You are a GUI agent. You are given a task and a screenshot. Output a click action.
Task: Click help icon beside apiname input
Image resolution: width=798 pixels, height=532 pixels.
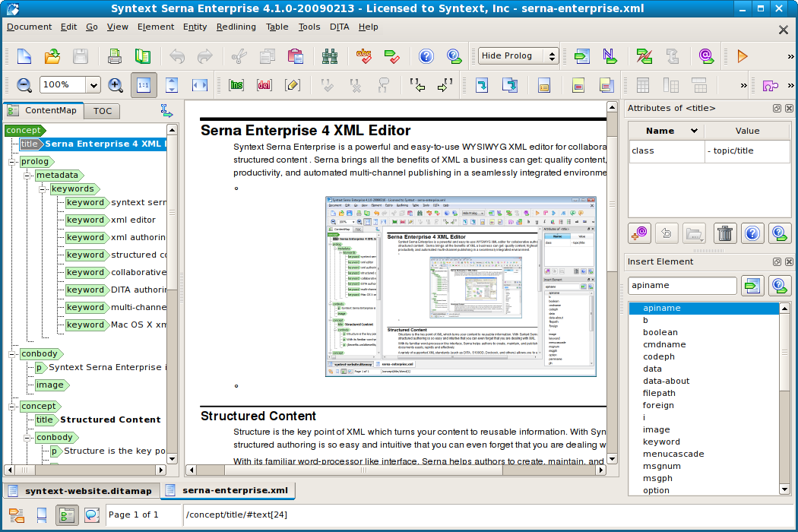[779, 285]
